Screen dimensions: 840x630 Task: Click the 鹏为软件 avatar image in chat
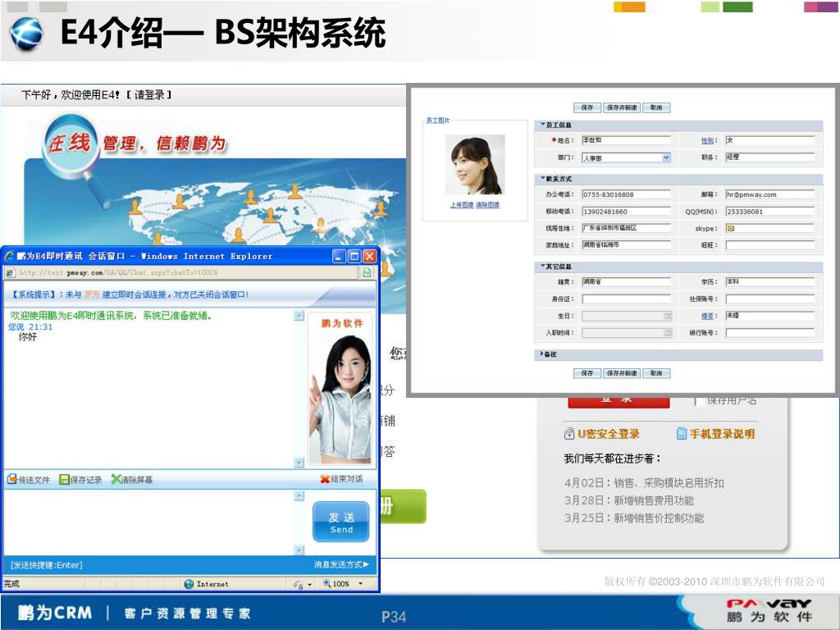[340, 388]
